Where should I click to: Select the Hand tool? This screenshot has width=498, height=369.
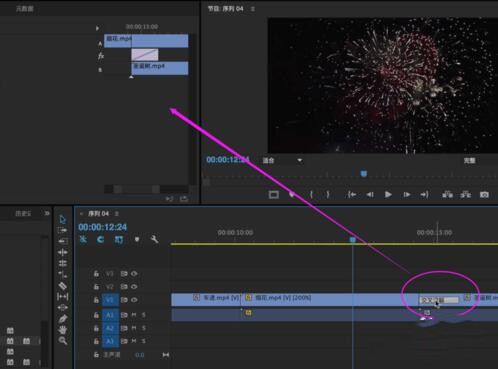coord(62,330)
